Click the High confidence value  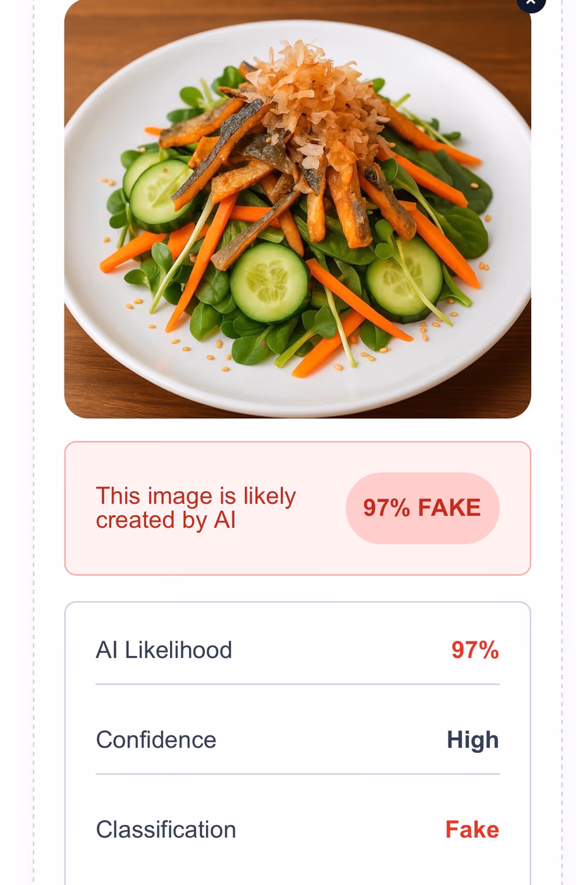tap(473, 740)
